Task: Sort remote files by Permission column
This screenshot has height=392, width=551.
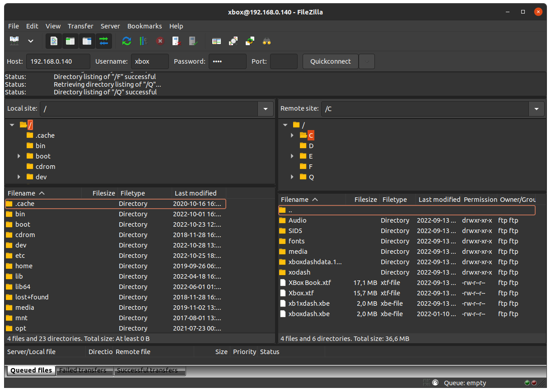Action: coord(479,200)
